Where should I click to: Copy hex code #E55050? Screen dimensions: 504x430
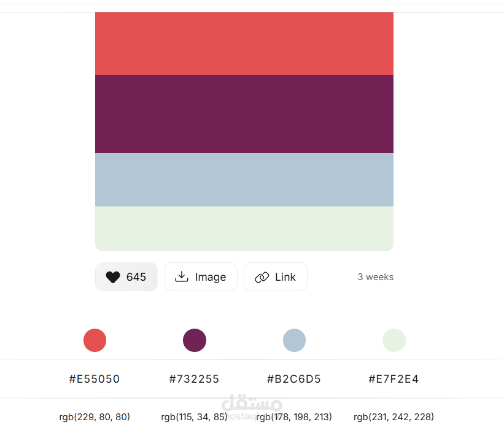point(95,379)
